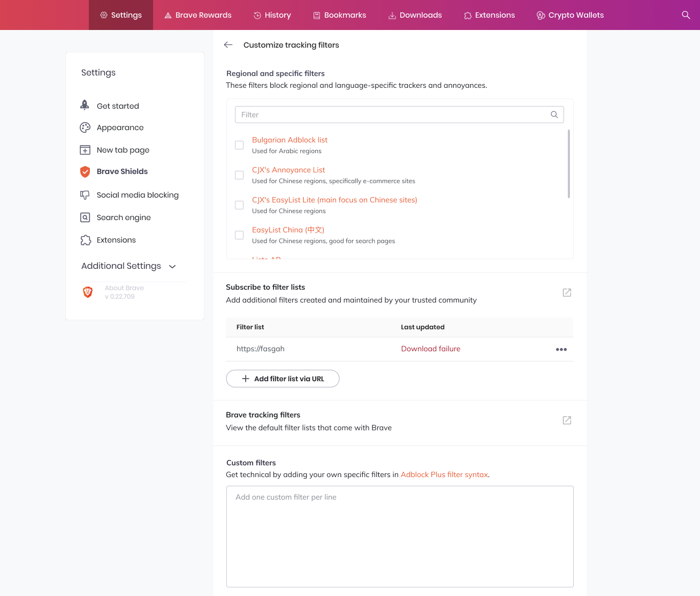Open the History tab
The height and width of the screenshot is (596, 700).
[x=272, y=15]
